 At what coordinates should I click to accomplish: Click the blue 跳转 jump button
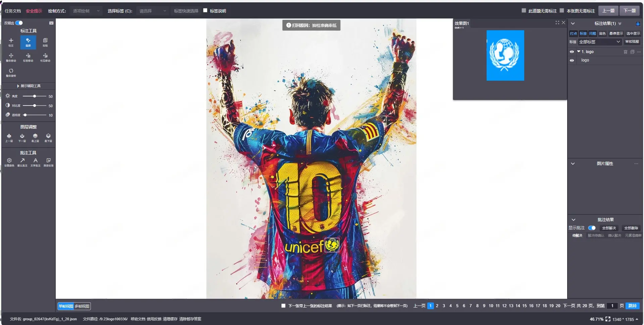coord(633,306)
